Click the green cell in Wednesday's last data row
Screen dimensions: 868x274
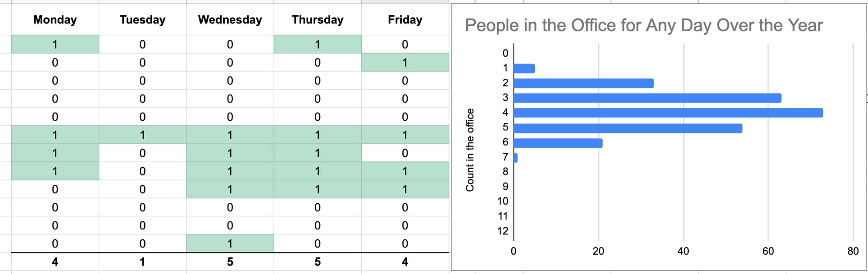point(230,243)
